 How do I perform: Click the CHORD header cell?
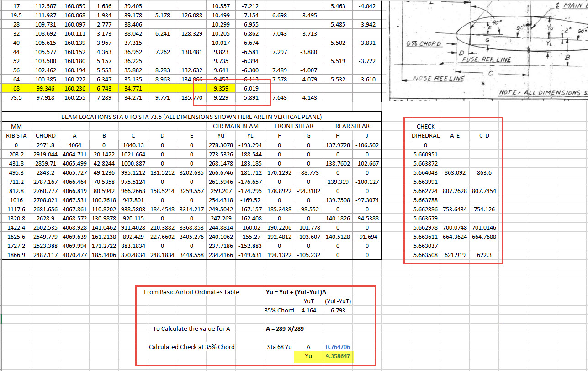pos(46,135)
